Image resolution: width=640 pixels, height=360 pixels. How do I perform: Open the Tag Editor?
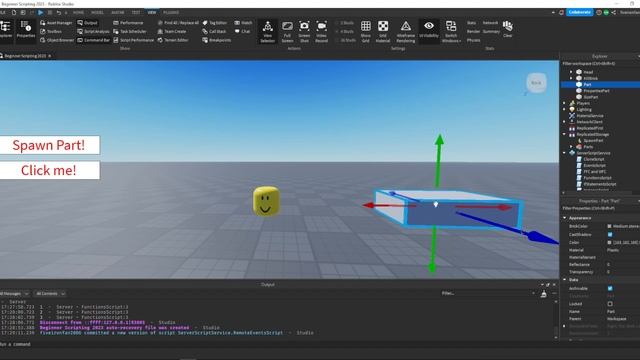tap(215, 23)
